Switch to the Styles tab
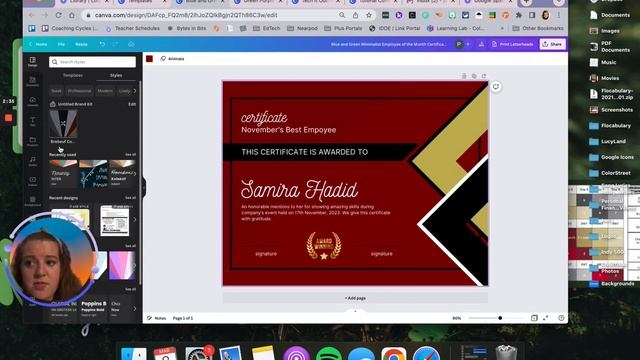 [116, 76]
